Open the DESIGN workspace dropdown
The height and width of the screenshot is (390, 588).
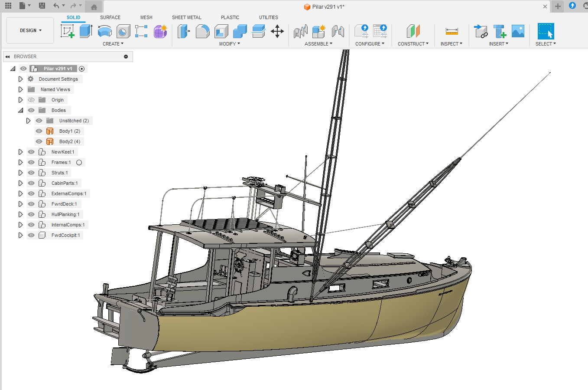coord(30,30)
